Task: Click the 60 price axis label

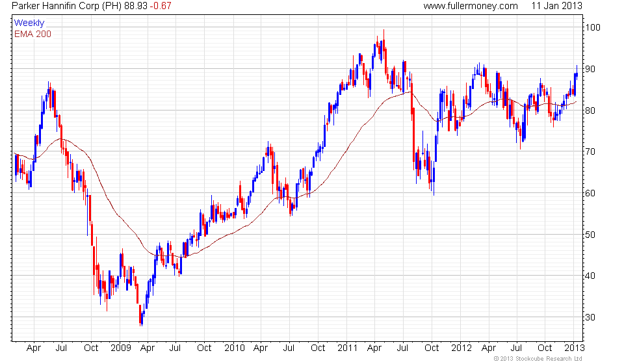Action: tap(590, 194)
